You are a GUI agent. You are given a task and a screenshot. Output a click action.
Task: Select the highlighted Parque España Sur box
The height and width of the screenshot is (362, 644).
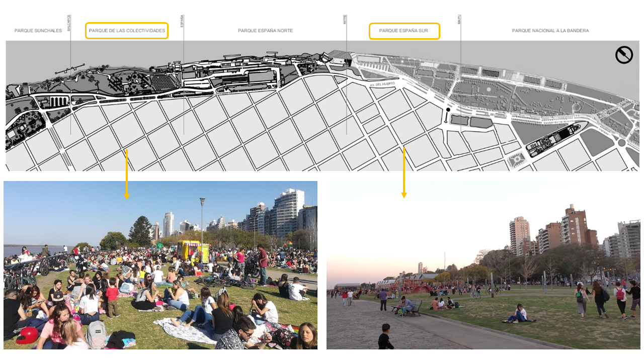coord(404,31)
